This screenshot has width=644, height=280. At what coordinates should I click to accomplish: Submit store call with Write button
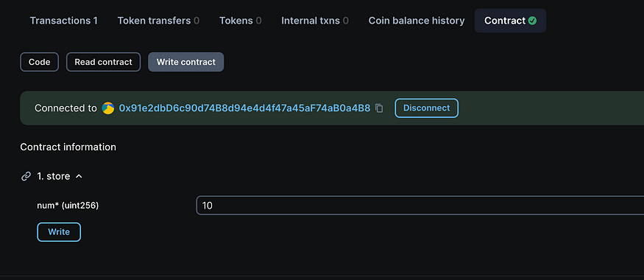click(59, 232)
